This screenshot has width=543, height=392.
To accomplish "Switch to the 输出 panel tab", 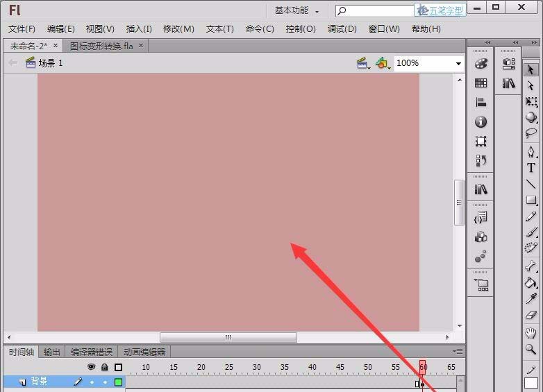I will 52,352.
